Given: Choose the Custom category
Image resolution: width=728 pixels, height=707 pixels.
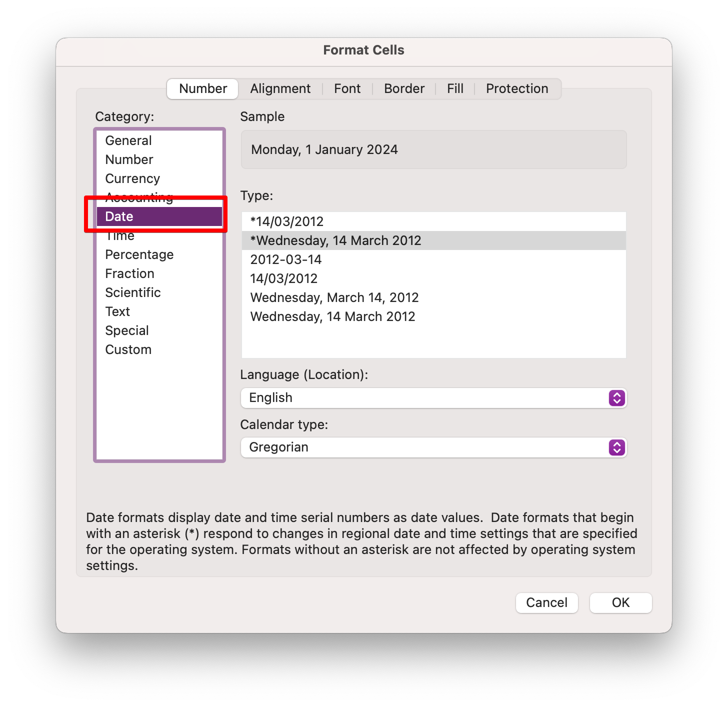Looking at the screenshot, I should [128, 349].
